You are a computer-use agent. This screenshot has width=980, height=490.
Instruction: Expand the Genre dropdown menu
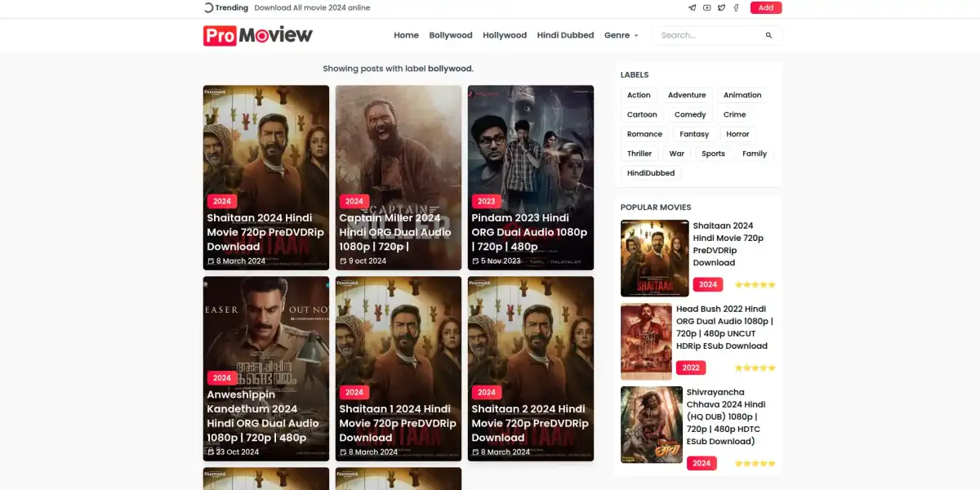[x=621, y=35]
